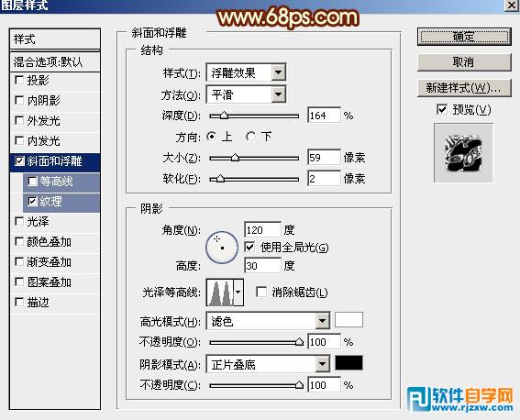Select 混合选项:默认 entry

(x=55, y=61)
